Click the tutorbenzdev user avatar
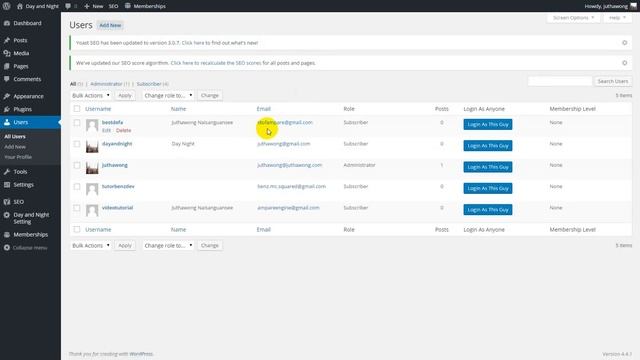Screen dimensions: 640x360 point(92,189)
